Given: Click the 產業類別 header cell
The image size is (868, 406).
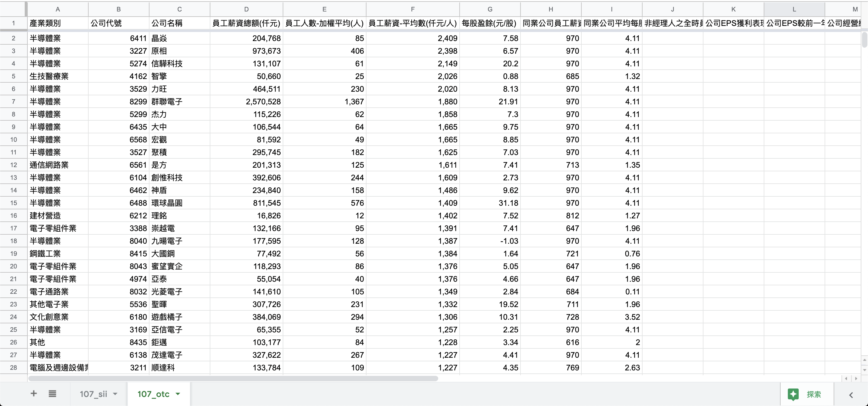Looking at the screenshot, I should [58, 23].
